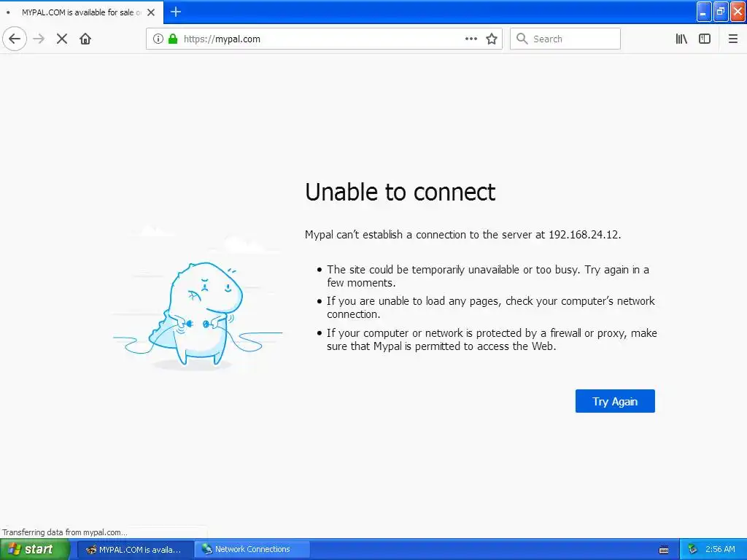The width and height of the screenshot is (747, 560).
Task: Open the home page
Action: (x=85, y=39)
